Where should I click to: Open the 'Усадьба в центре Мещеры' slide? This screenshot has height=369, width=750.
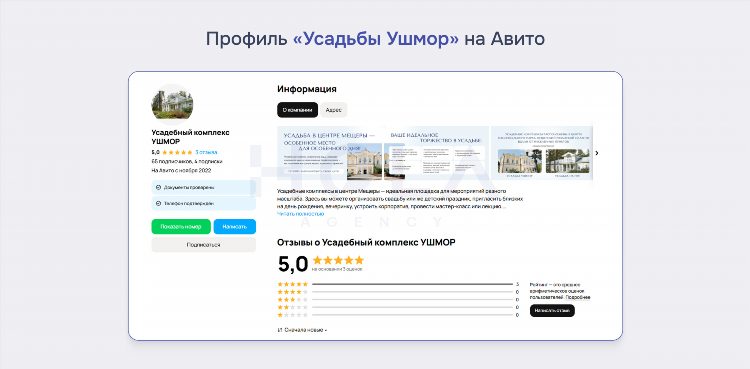point(330,153)
